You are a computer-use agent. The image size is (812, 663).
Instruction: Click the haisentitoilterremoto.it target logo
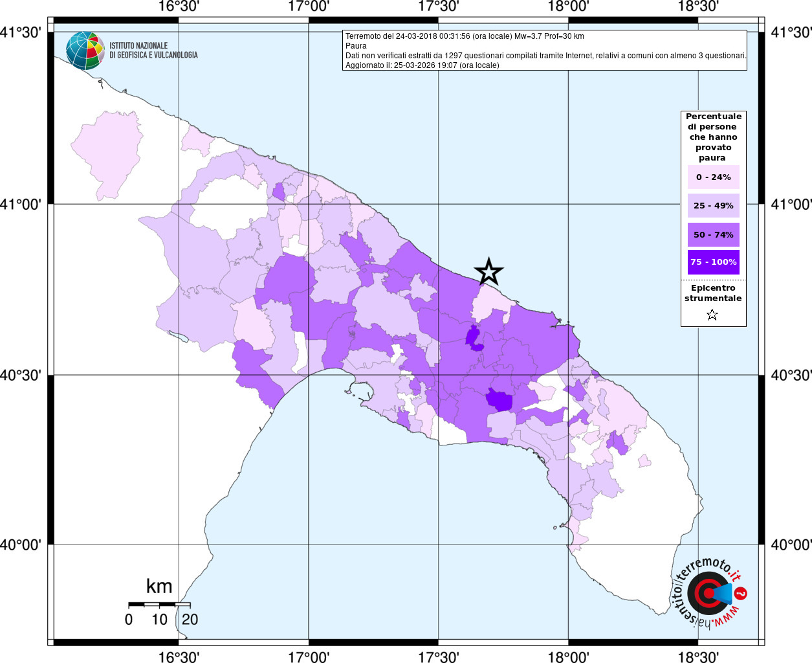coord(710,593)
